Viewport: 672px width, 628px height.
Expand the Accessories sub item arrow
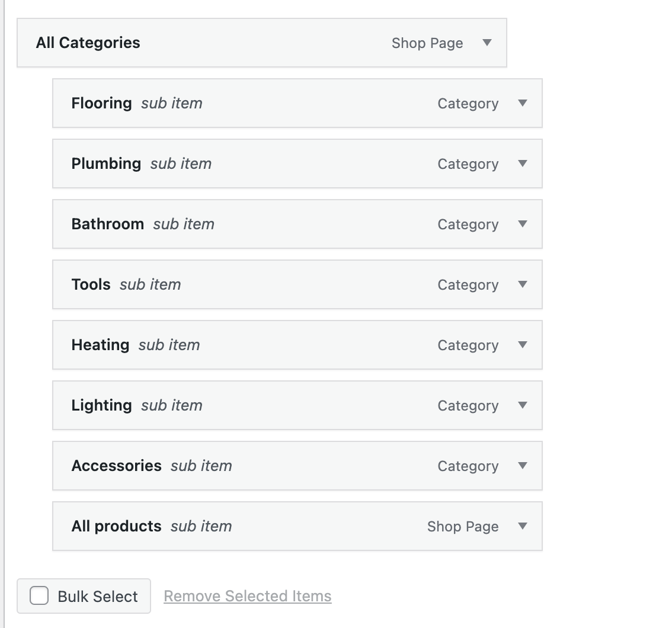[x=523, y=466]
